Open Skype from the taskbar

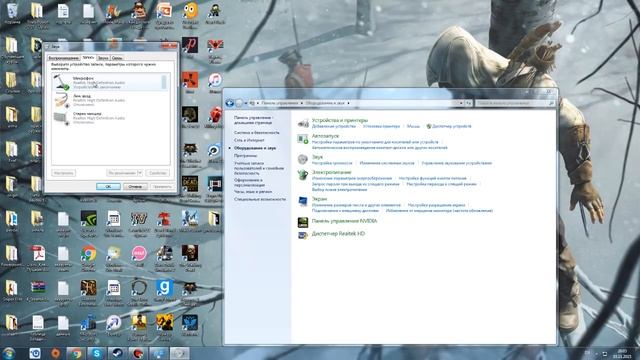pos(96,353)
